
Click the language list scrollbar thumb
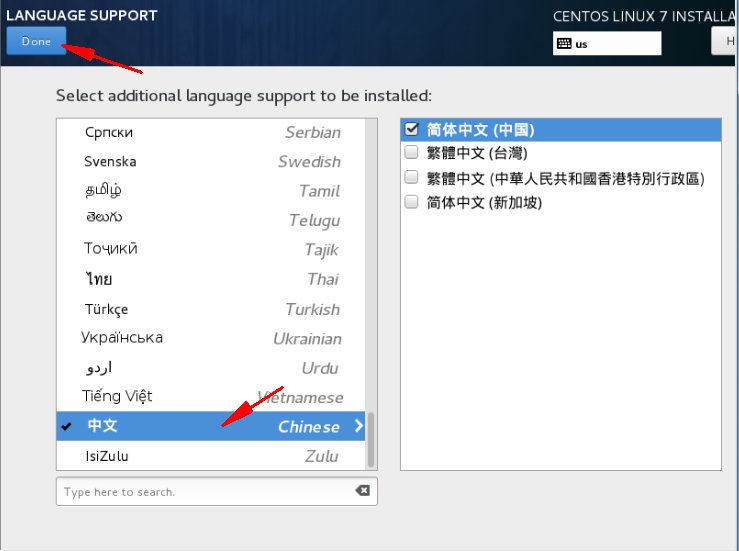tap(371, 439)
